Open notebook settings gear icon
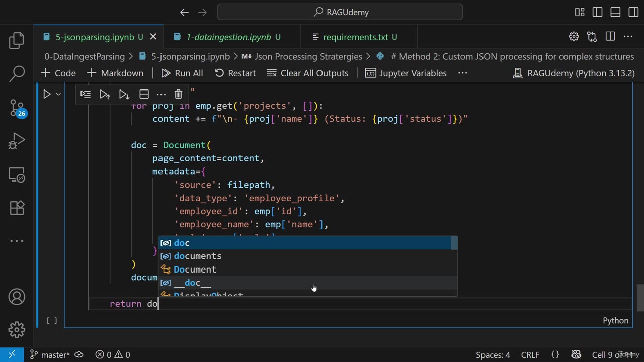 574,37
